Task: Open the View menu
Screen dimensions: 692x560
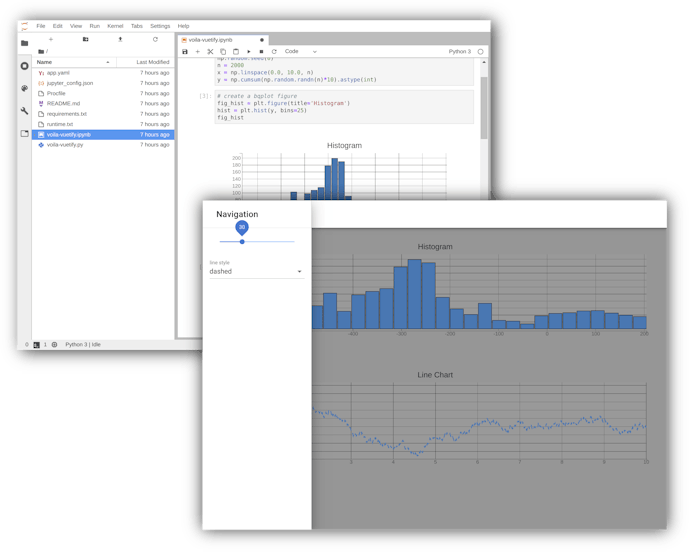Action: (x=76, y=26)
